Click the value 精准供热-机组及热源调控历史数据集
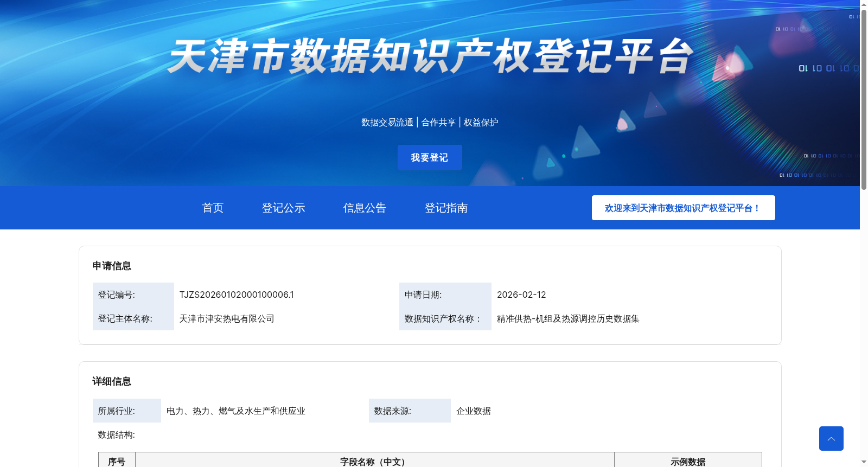This screenshot has height=467, width=868. click(568, 318)
